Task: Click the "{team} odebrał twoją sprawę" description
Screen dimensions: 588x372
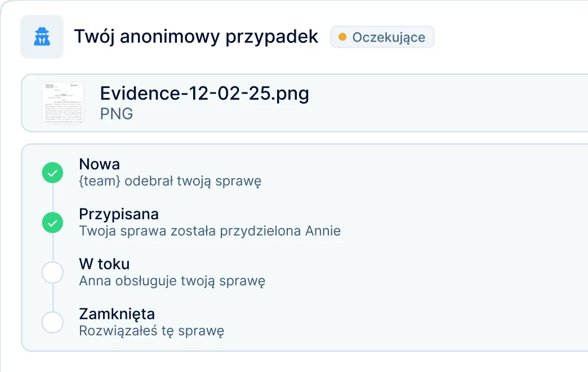Action: pyautogui.click(x=170, y=181)
